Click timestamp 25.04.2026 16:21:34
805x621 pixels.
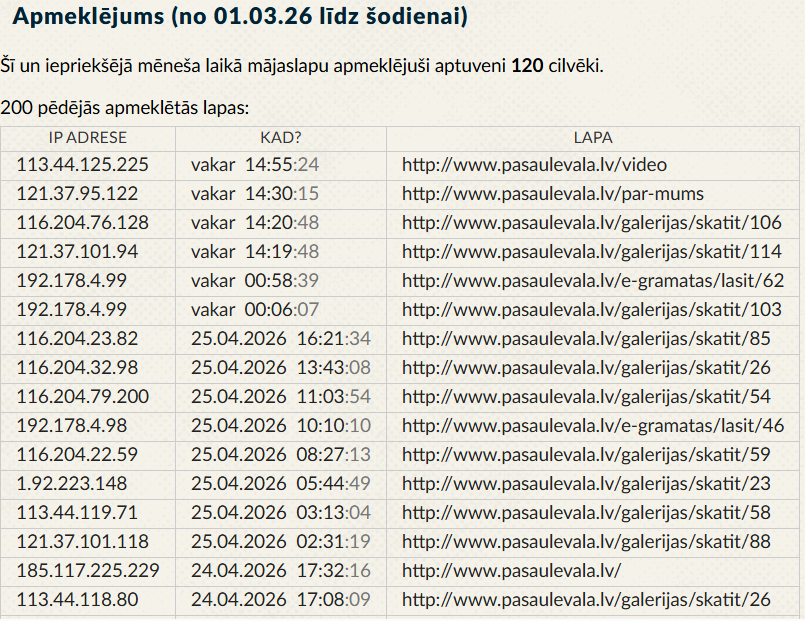pos(281,339)
